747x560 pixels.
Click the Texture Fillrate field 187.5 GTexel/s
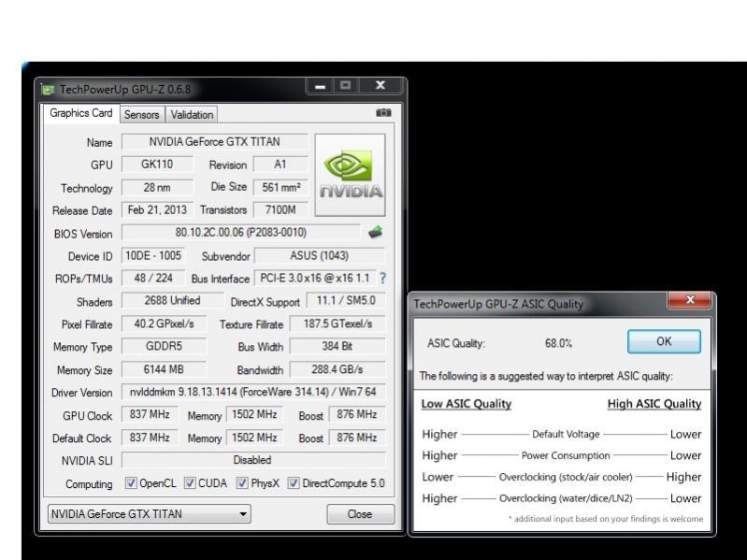tap(338, 323)
